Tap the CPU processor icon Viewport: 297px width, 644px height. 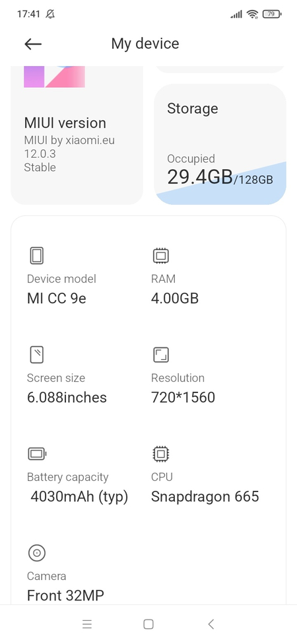[x=160, y=454]
